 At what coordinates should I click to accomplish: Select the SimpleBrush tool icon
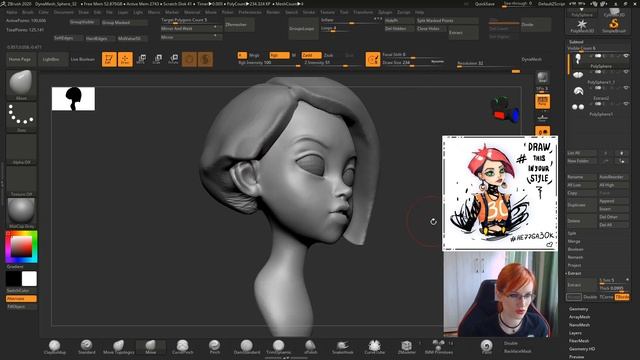point(613,25)
